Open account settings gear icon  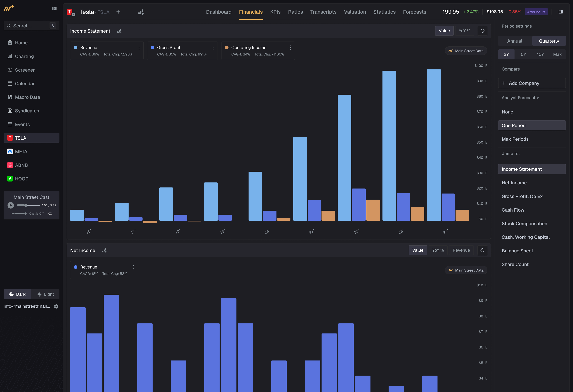(56, 306)
